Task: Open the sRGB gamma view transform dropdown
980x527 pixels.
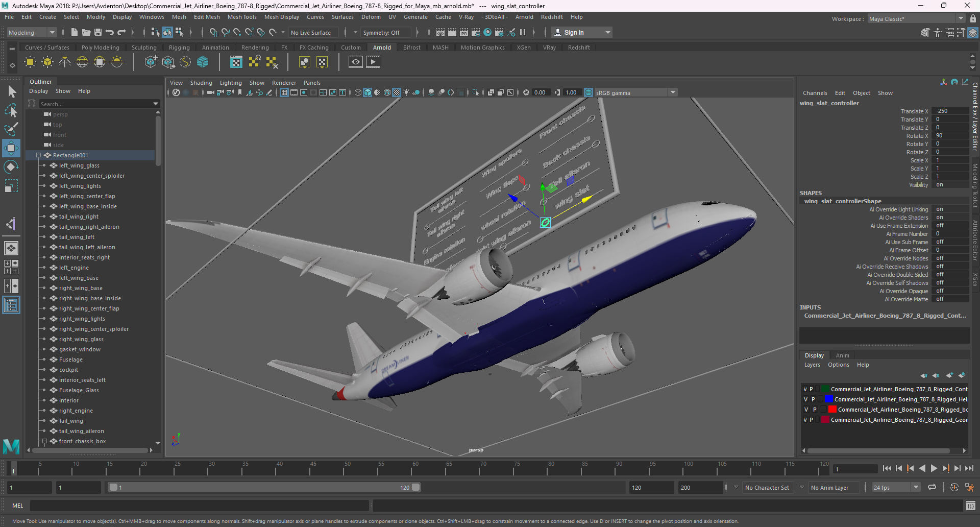Action: click(635, 92)
